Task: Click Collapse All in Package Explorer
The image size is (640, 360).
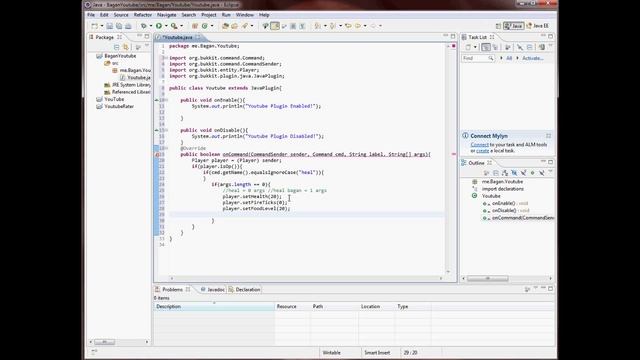Action: [x=117, y=47]
